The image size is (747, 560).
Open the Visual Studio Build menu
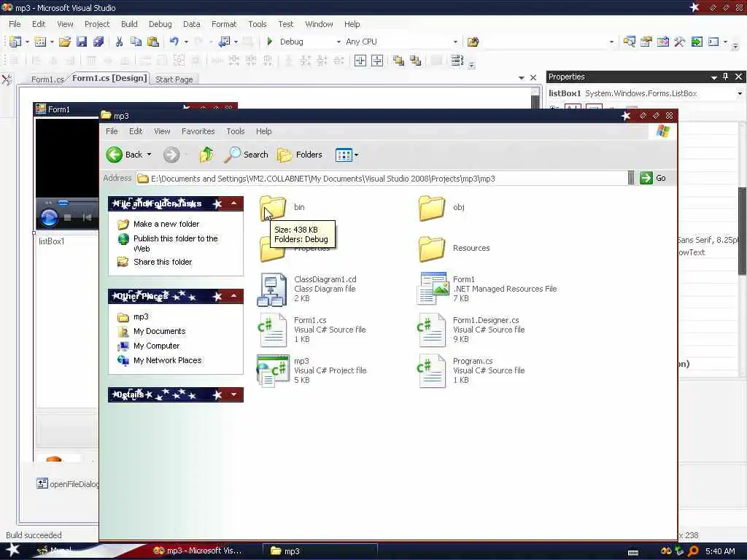point(129,24)
